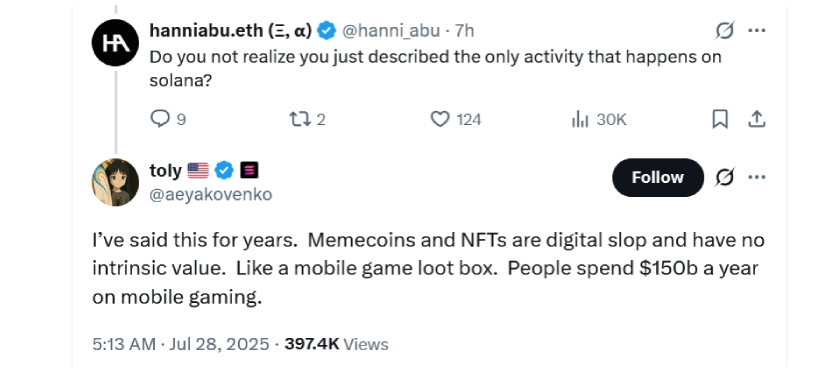839x371 pixels.
Task: Click Grok icon beside the Follow button
Action: click(724, 177)
